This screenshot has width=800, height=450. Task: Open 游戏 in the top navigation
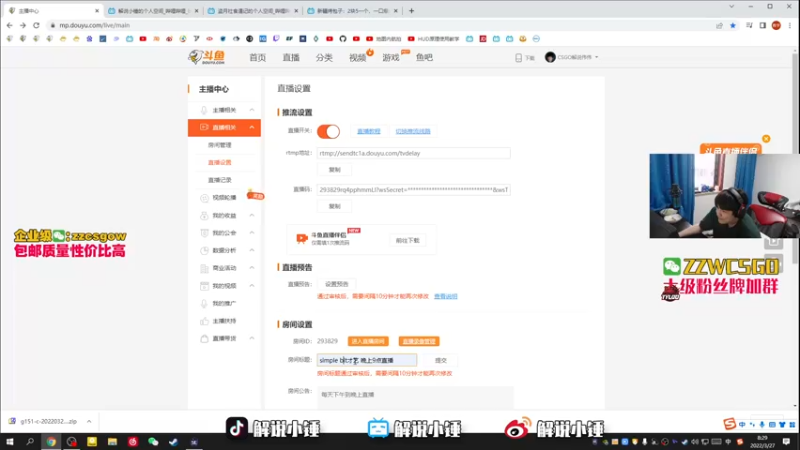coord(391,58)
